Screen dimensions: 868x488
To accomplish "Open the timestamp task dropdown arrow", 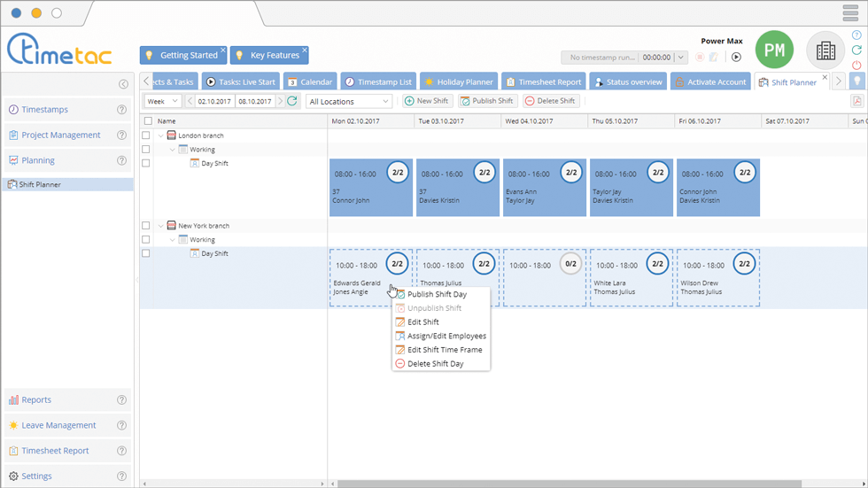I will tap(681, 57).
